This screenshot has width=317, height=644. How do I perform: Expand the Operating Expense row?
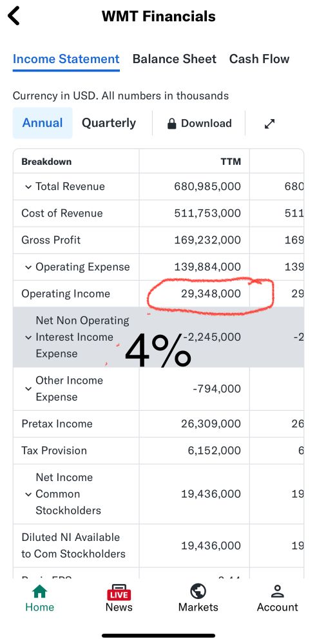pos(28,267)
